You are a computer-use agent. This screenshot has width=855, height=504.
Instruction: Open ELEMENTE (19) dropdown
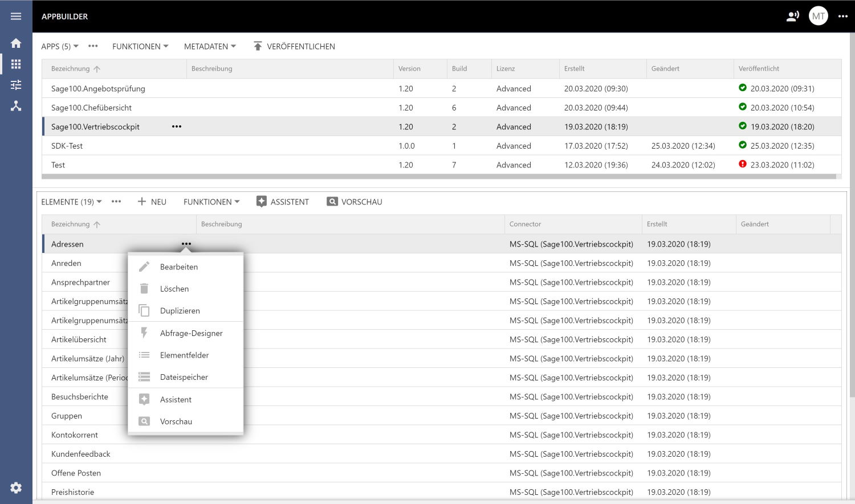pyautogui.click(x=71, y=202)
